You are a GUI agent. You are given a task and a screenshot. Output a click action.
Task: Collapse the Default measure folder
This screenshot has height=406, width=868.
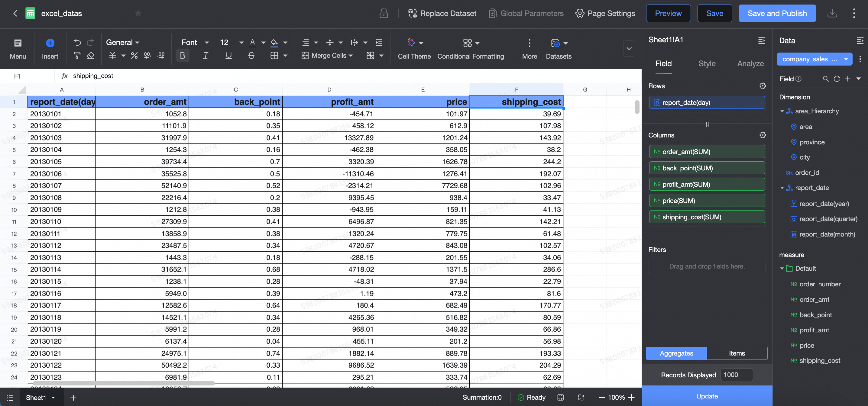point(782,269)
